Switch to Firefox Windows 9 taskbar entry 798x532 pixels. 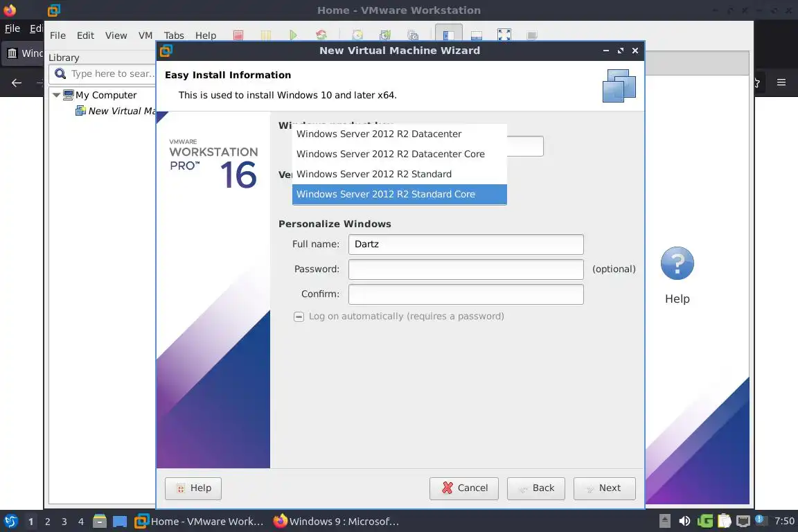(x=336, y=522)
